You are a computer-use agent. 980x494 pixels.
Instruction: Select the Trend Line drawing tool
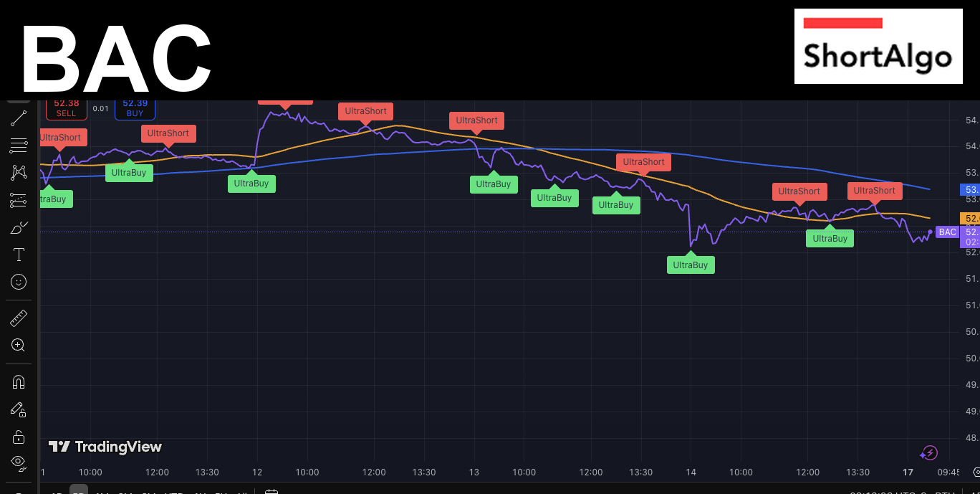click(19, 119)
